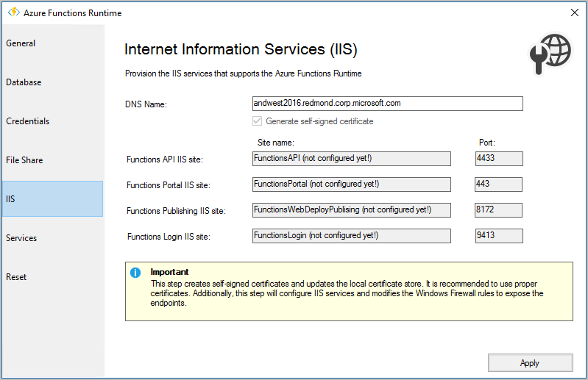Click the 'DNS Name:' label
Screen dimensions: 588x380
point(146,104)
